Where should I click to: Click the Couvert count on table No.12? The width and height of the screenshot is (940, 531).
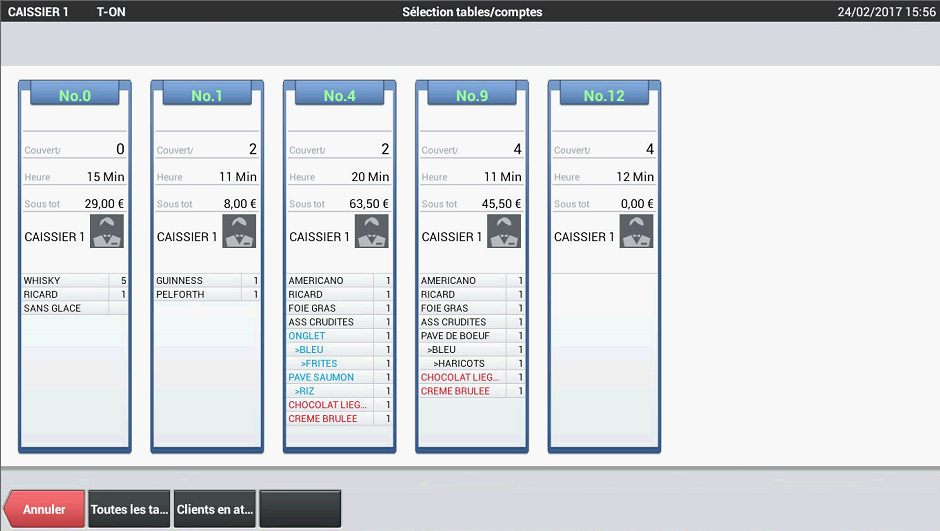(x=650, y=149)
